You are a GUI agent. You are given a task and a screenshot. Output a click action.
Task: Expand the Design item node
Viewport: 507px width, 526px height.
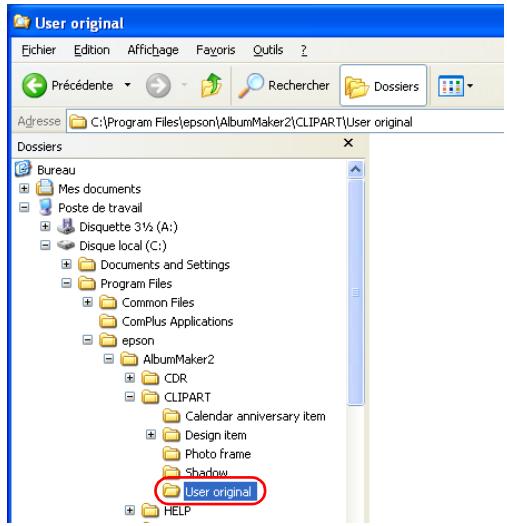[151, 435]
